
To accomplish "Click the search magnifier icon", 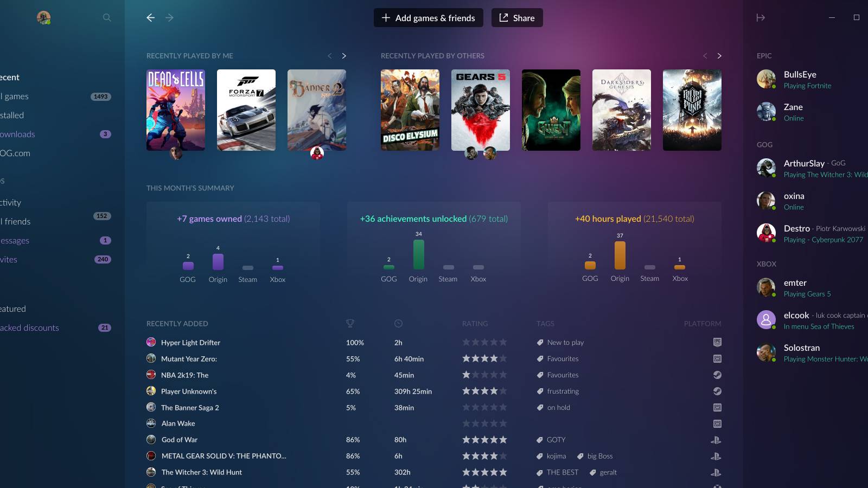I will coord(107,18).
